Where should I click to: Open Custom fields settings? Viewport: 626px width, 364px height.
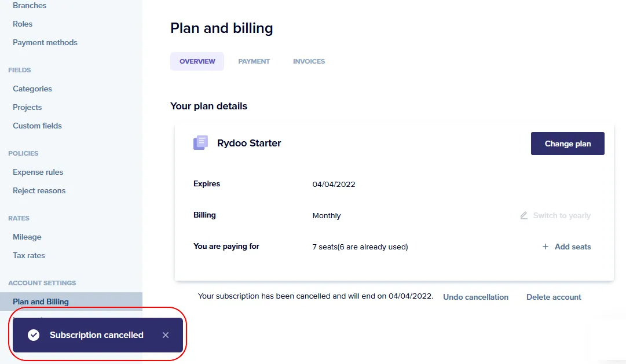coord(37,126)
